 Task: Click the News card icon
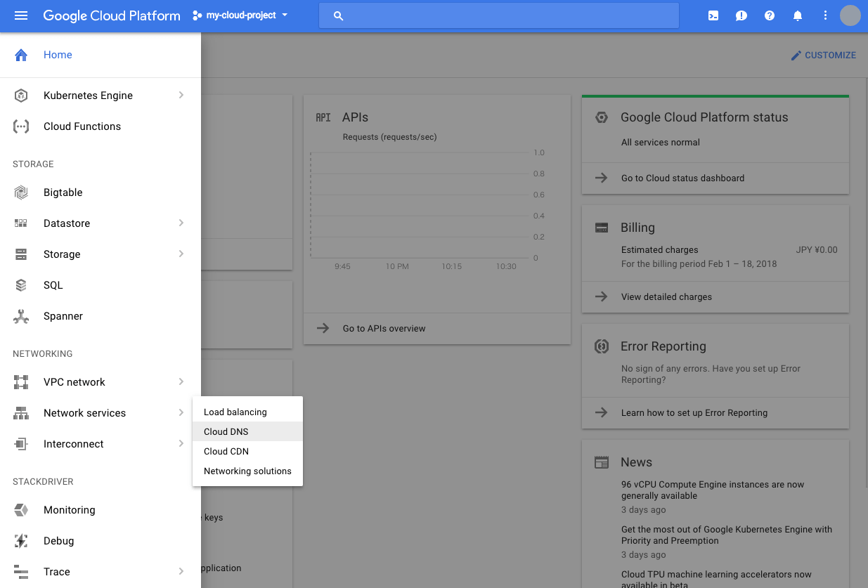coord(601,462)
